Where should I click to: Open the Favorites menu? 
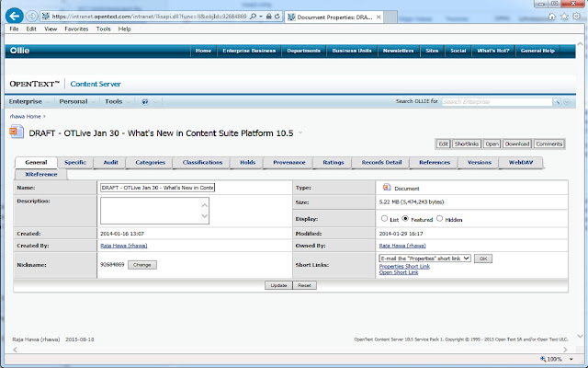tap(76, 29)
